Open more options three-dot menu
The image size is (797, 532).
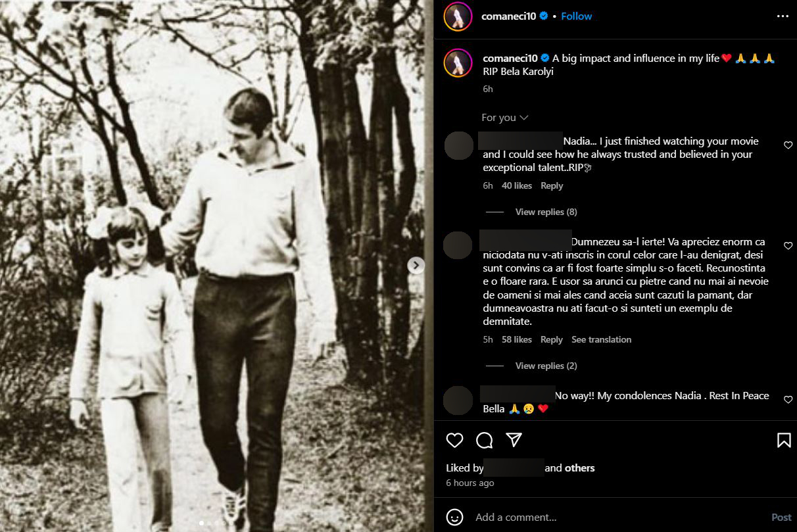(783, 16)
